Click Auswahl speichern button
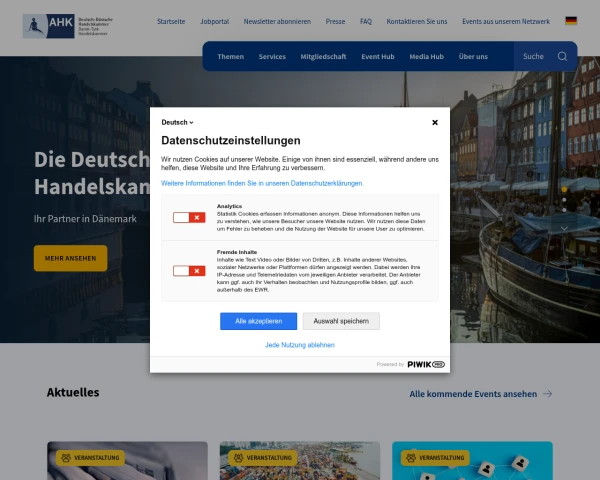 342,321
